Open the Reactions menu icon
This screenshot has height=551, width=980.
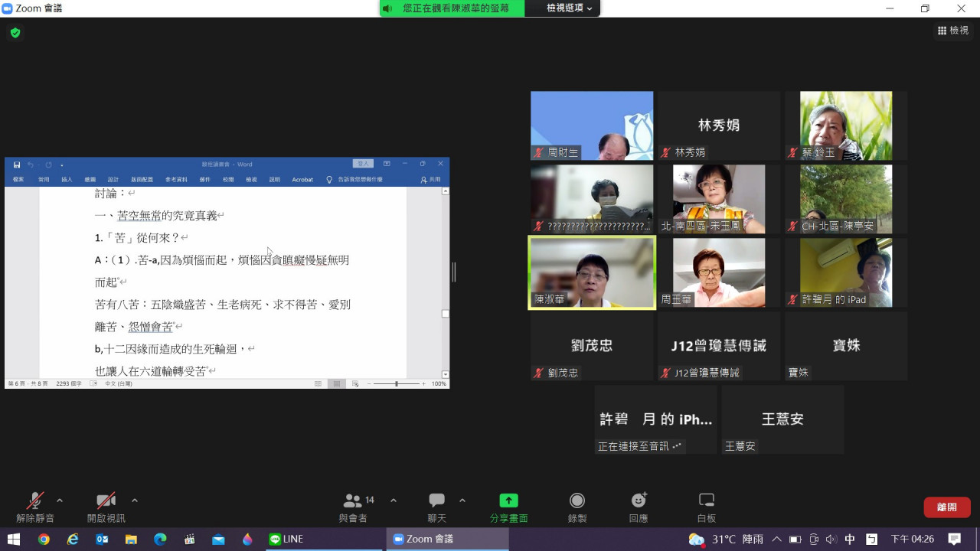pos(639,500)
